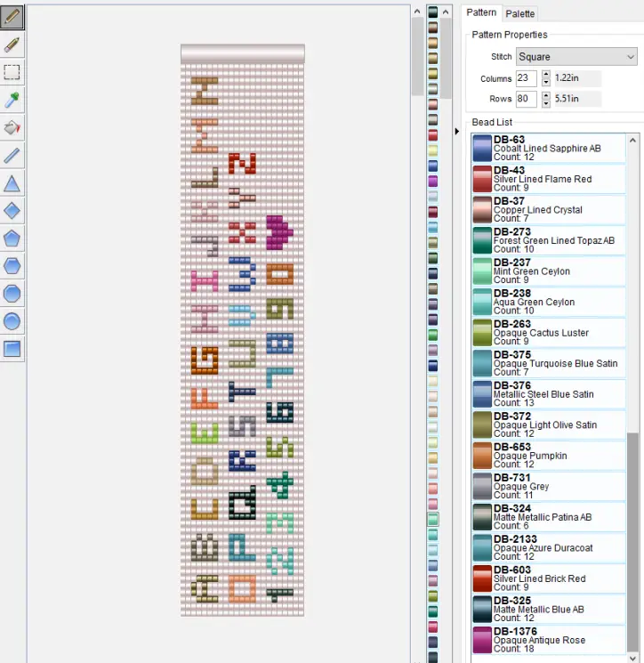
Task: Select DB-1376 Opaque Antique Rose bead swatch
Action: [482, 640]
